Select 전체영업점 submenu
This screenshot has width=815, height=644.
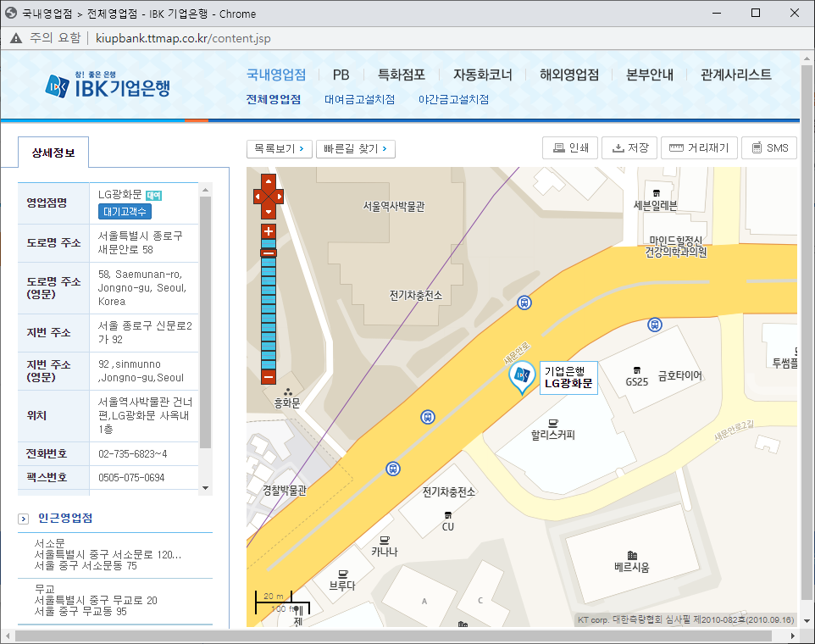(x=274, y=99)
